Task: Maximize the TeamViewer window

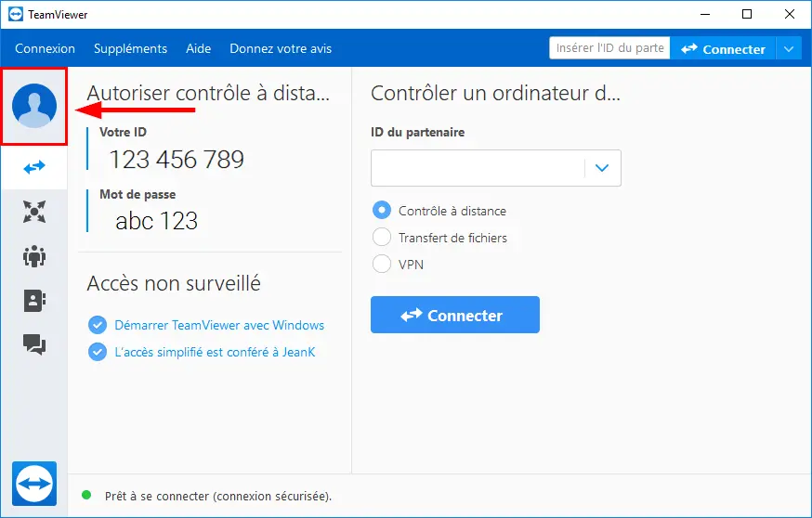Action: pos(747,15)
